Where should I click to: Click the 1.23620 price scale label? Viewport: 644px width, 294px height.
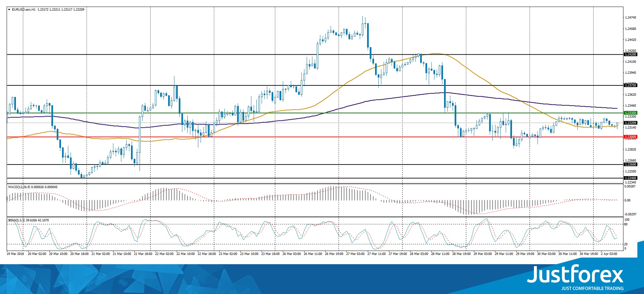click(x=630, y=95)
